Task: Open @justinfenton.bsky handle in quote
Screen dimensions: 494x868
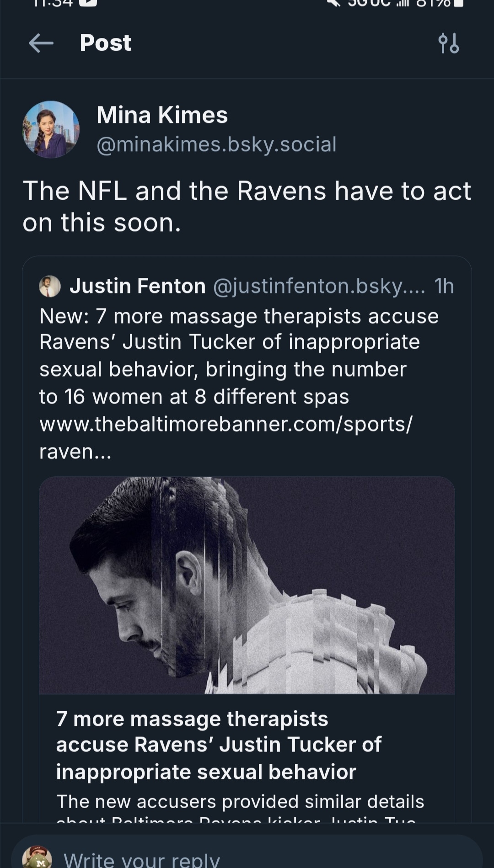Action: [319, 286]
